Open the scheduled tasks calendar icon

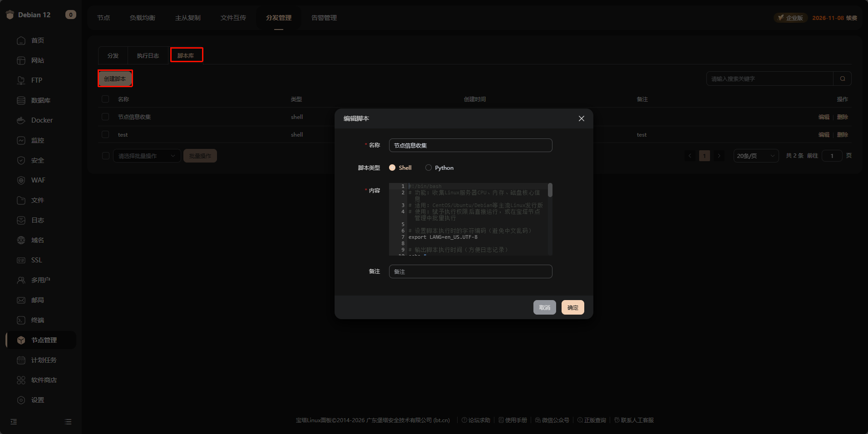[21, 360]
